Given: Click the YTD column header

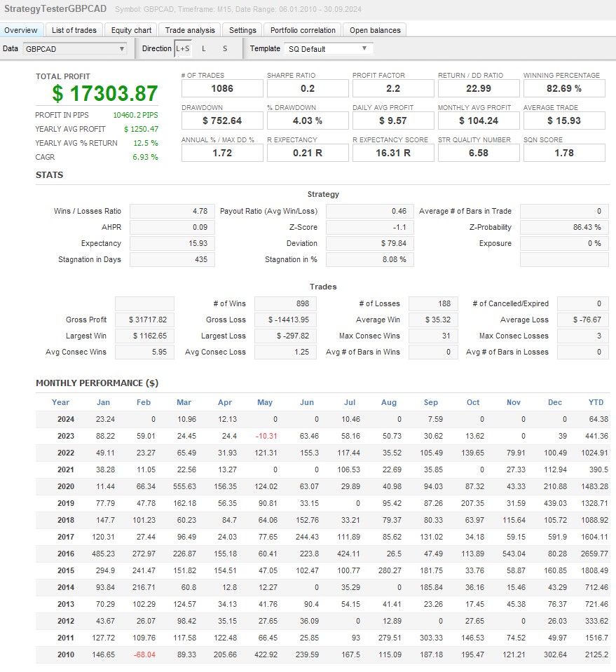Looking at the screenshot, I should coord(596,402).
